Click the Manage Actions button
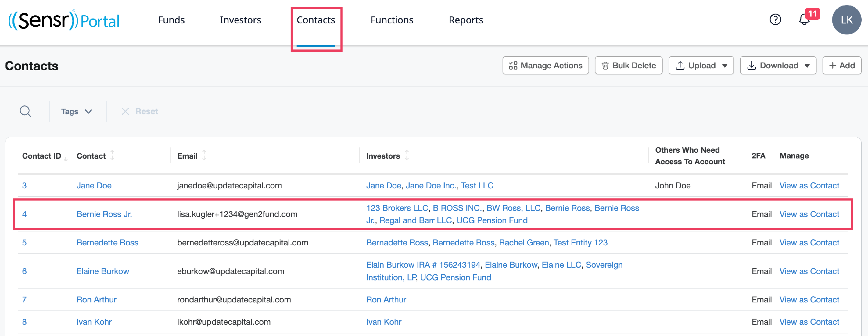 click(545, 65)
